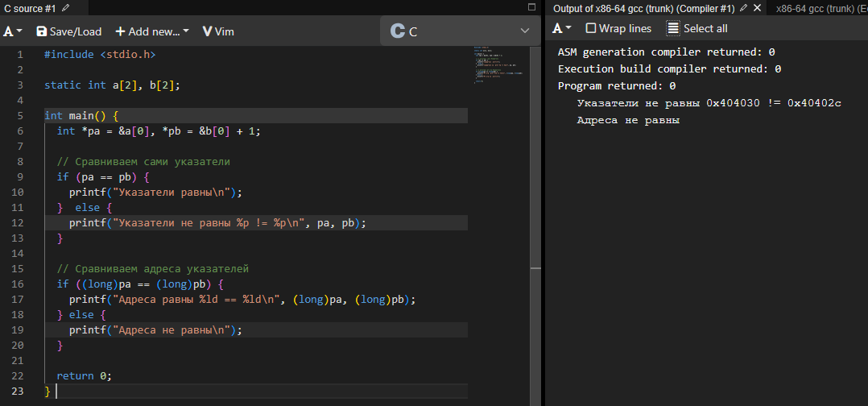Click 'Execution build compiler returned: 0' line
This screenshot has width=868, height=406.
click(669, 69)
